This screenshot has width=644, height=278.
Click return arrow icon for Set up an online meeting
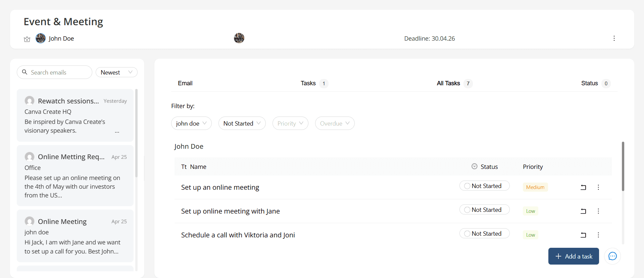[583, 187]
